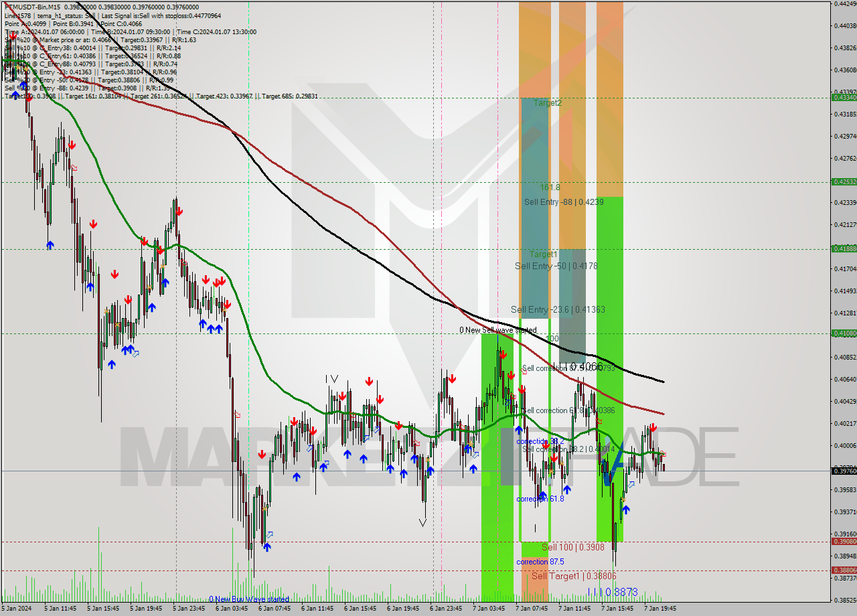The height and width of the screenshot is (616, 857).
Task: Click the green 0.4334 price tag on axis
Action: pos(844,98)
